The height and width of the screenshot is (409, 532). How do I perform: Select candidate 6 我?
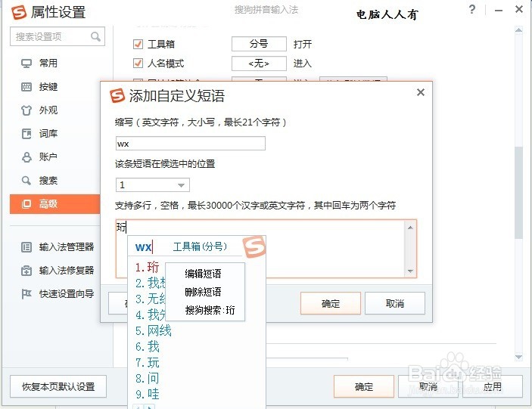point(148,347)
